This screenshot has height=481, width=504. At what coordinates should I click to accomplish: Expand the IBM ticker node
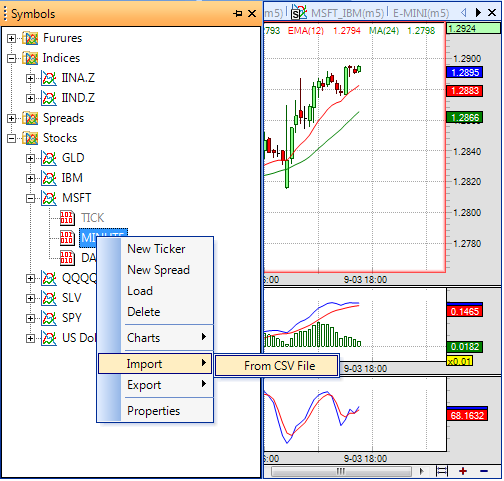(x=30, y=178)
